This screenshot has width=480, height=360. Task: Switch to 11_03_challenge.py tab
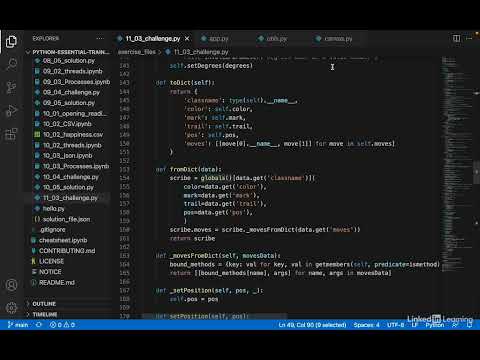153,39
